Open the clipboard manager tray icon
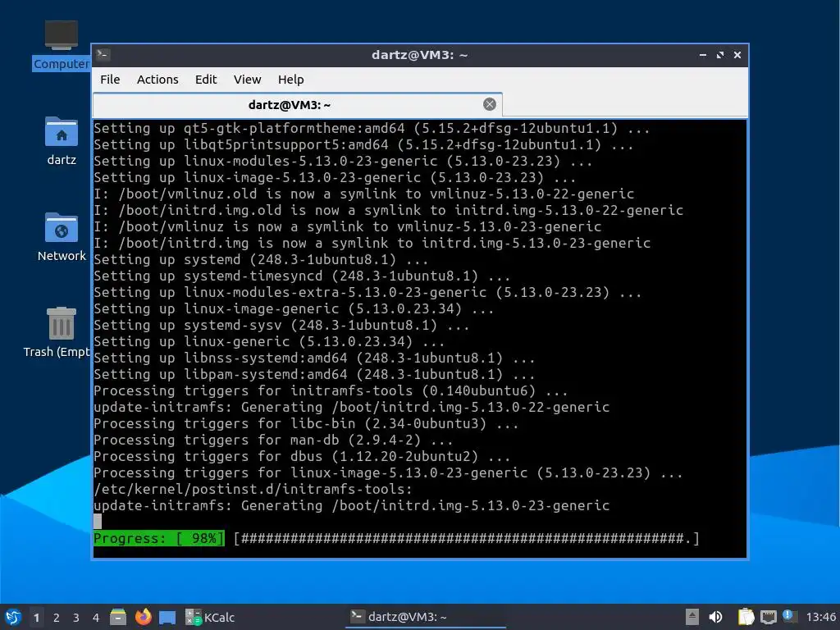Viewport: 840px width, 630px height. (x=745, y=617)
